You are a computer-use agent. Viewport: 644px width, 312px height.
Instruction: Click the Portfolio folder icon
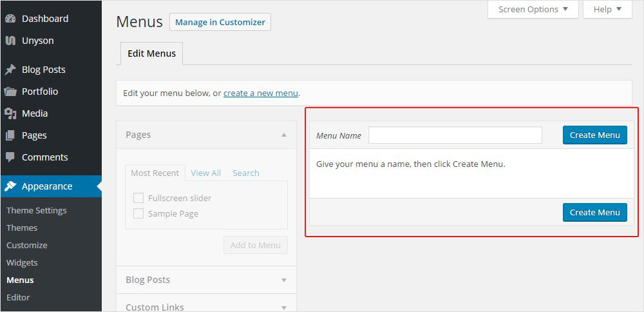10,92
